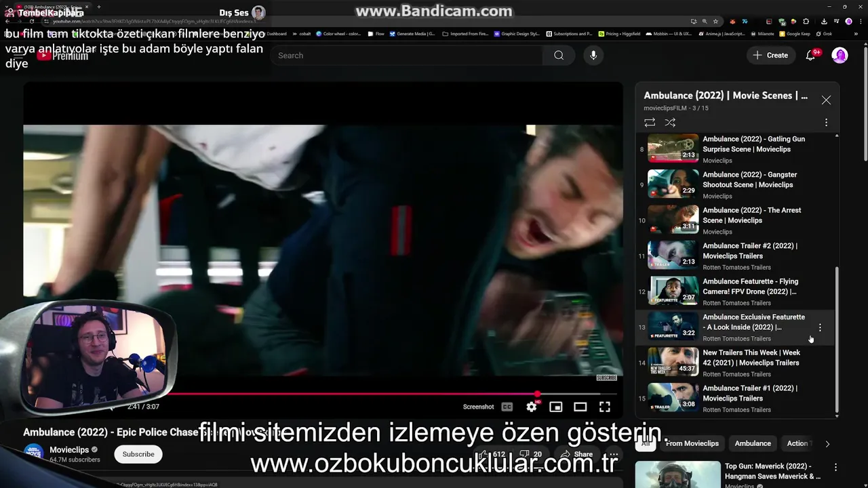Open Imported From Firefox bookmarks folder
Viewport: 868px width, 488px height.
(465, 34)
